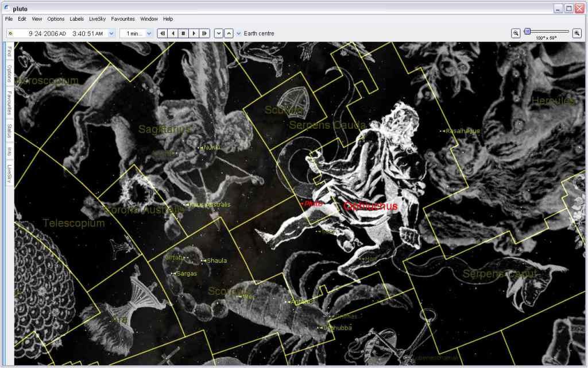
Task: Open the Edit menu
Action: pos(22,19)
